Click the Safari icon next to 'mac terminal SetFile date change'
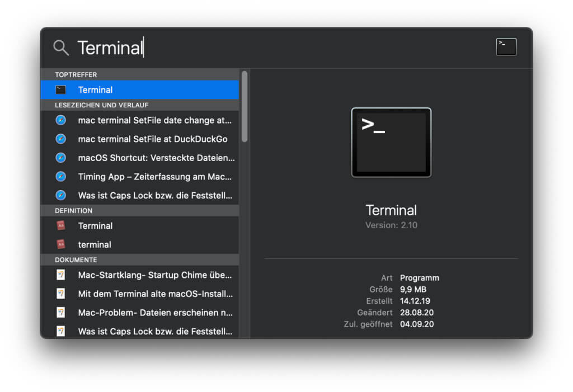Viewport: 573px width, 392px height. 60,120
